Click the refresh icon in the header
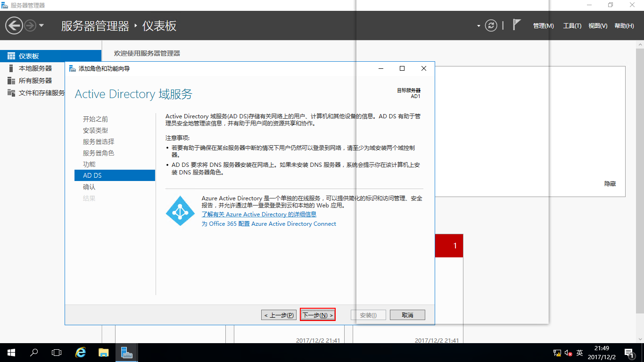The width and height of the screenshot is (644, 362). pos(491,25)
